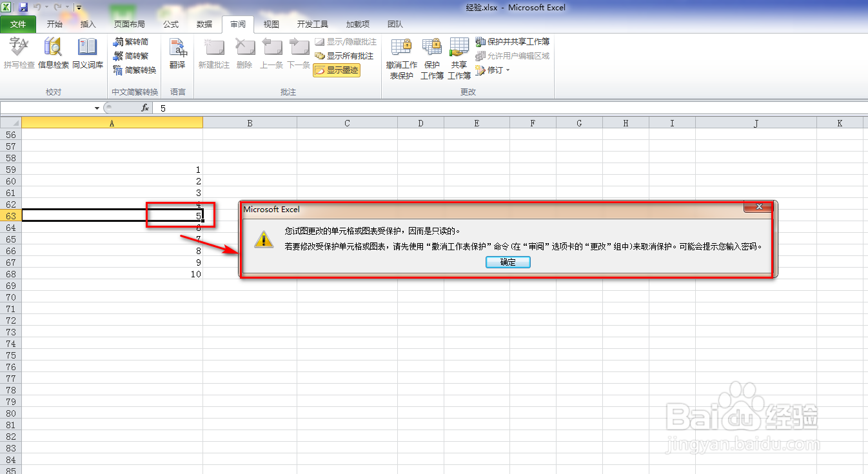Select the column K header
This screenshot has width=868, height=474.
click(x=840, y=123)
